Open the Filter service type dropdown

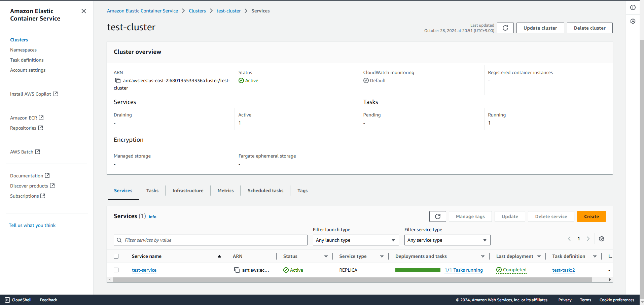[x=447, y=240]
